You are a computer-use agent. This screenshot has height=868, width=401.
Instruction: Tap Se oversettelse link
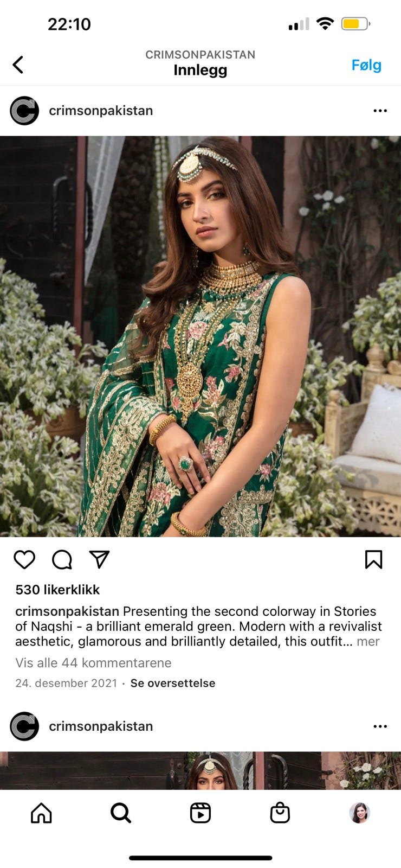(x=173, y=683)
